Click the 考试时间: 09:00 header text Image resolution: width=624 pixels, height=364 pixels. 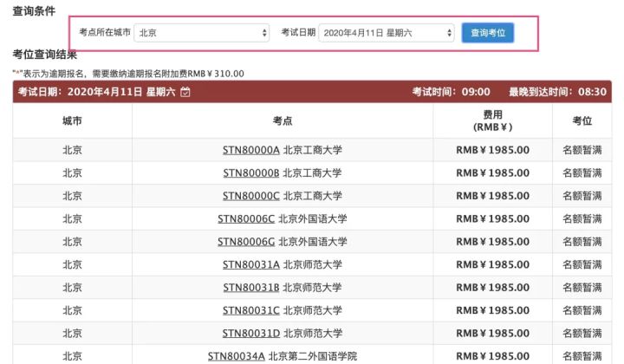pyautogui.click(x=452, y=92)
